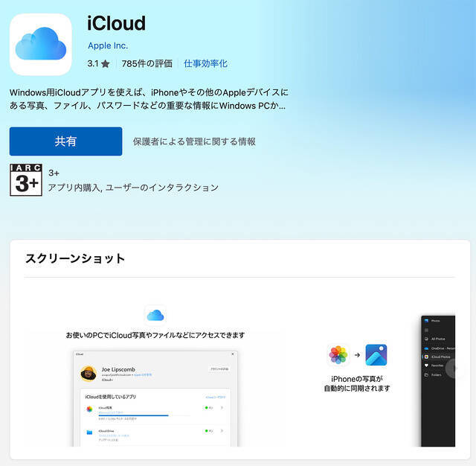
Task: Click the 3.1 star rating
Action: click(x=98, y=64)
